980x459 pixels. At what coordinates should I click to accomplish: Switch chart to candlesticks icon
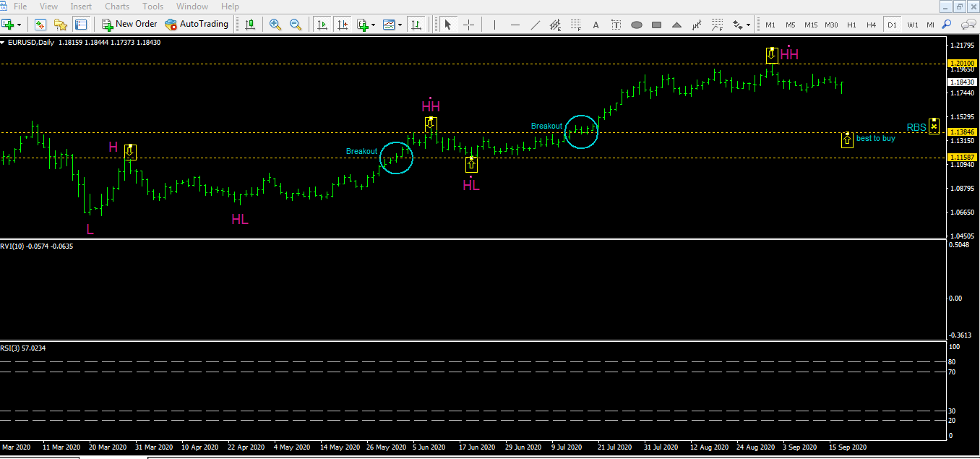tap(250, 25)
